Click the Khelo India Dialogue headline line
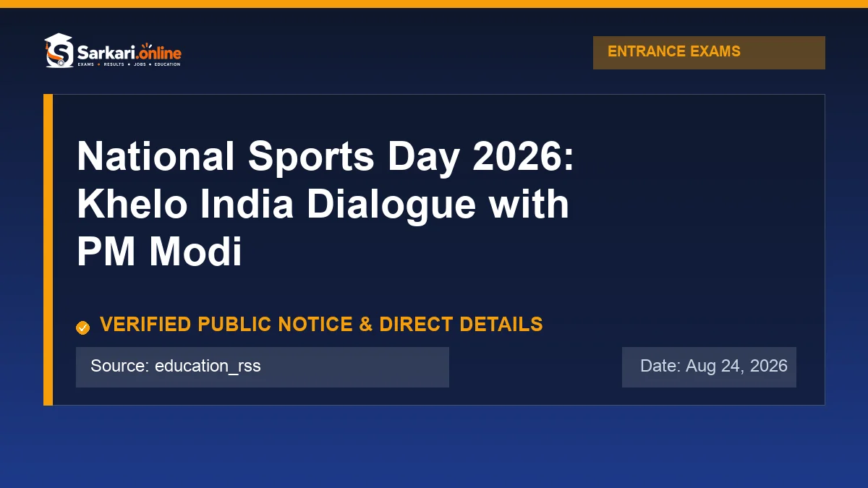The width and height of the screenshot is (868, 488). point(323,205)
